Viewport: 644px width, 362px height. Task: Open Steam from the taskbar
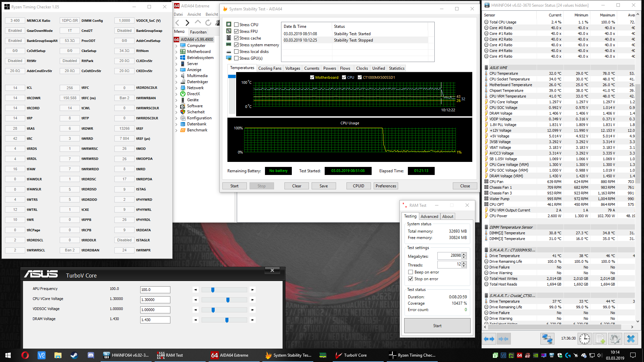pos(74,355)
